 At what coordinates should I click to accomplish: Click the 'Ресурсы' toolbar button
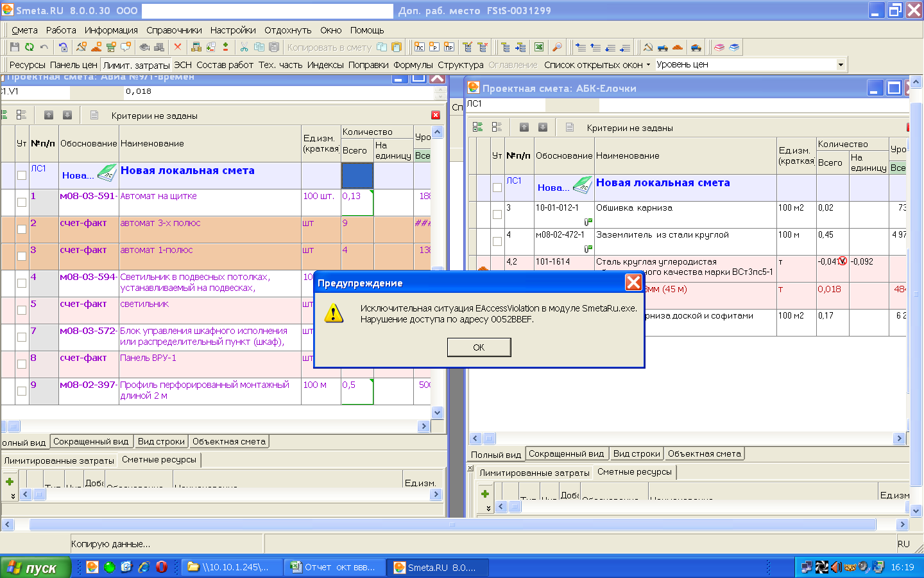pos(28,65)
